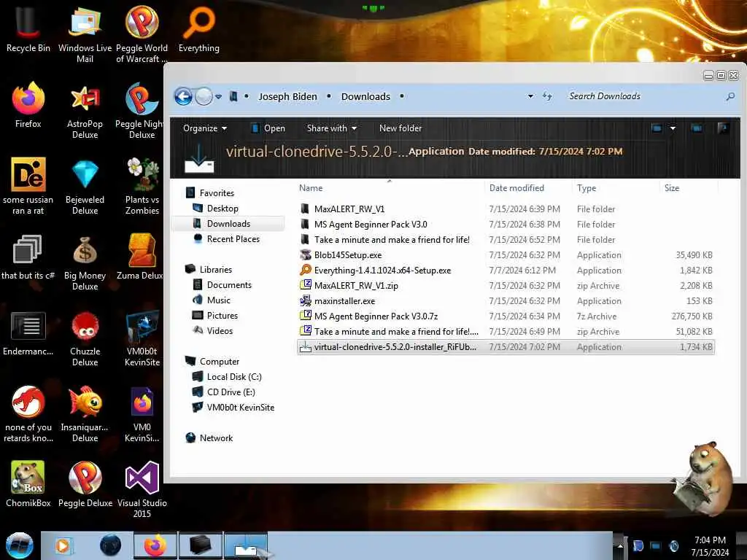Click in the Search Downloads field

pyautogui.click(x=643, y=96)
